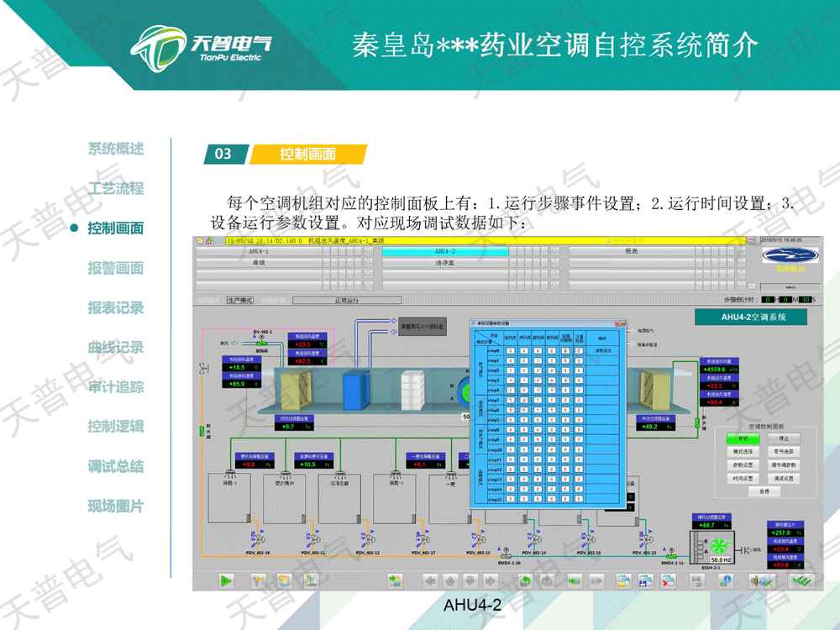Click the info globe icon in bottom toolbar
Image resolution: width=840 pixels, height=630 pixels.
pyautogui.click(x=726, y=580)
